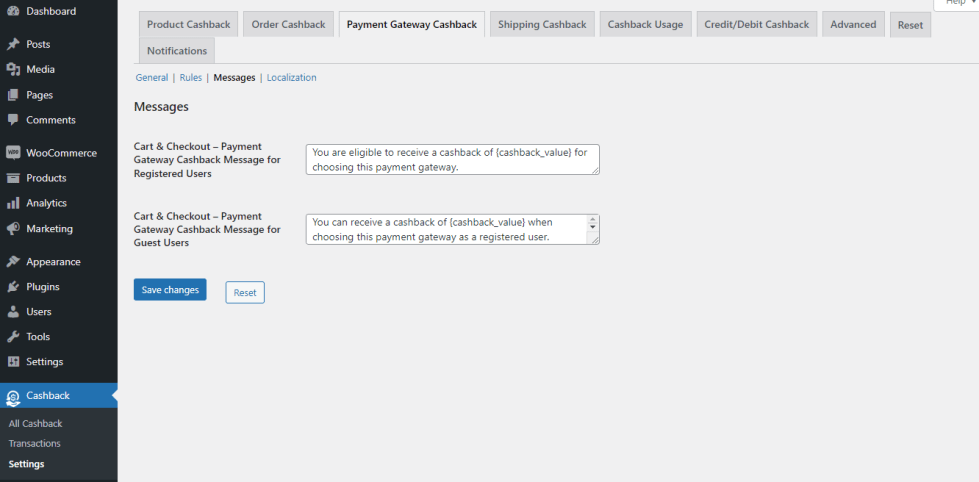Switch to the Shipping Cashback tab
979x482 pixels.
(x=542, y=24)
